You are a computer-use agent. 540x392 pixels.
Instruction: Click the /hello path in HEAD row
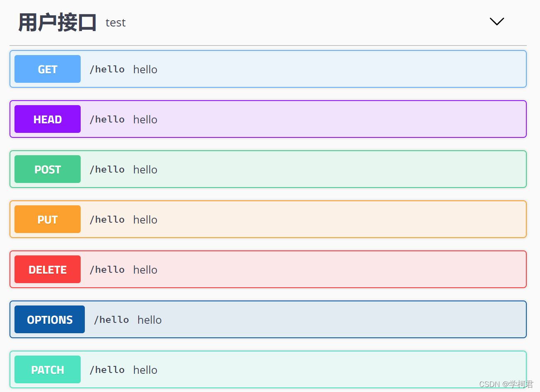coord(107,120)
